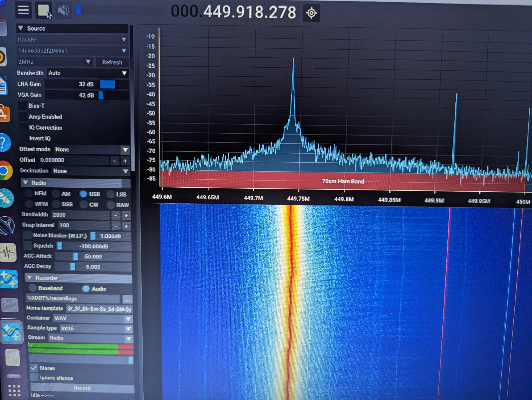Enable the Bias-T checkbox
The width and height of the screenshot is (532, 400).
[23, 106]
